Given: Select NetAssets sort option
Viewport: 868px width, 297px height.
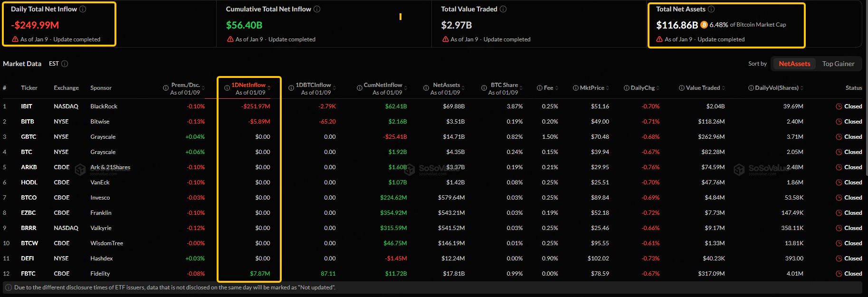Looking at the screenshot, I should [x=794, y=64].
